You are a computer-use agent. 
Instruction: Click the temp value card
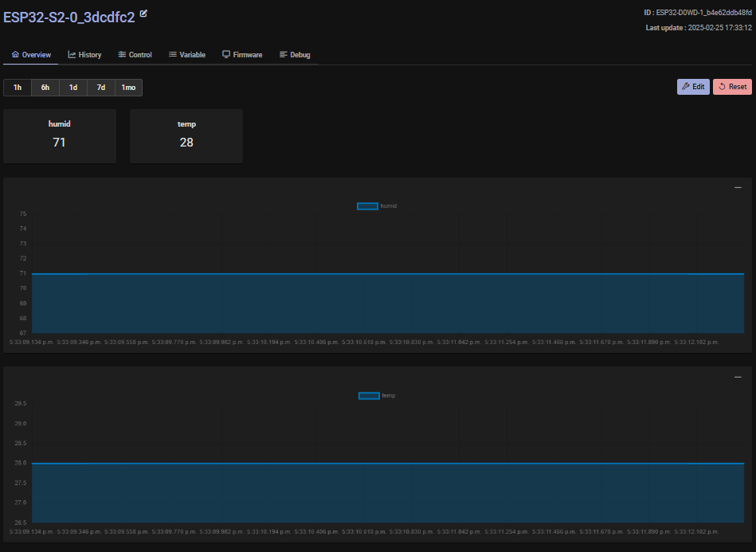click(x=186, y=136)
